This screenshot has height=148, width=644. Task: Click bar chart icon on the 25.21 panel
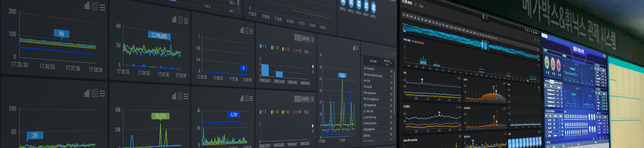pos(354,48)
